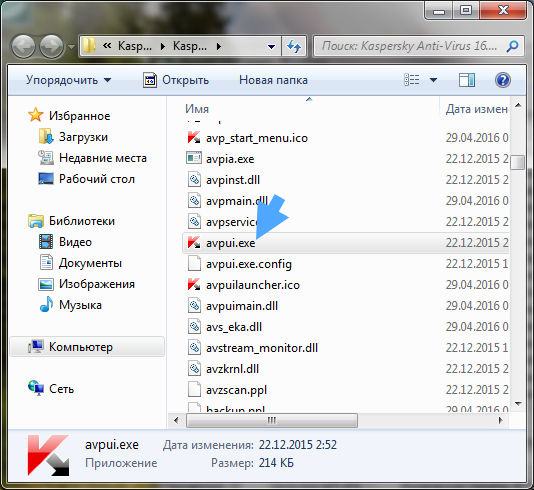Screen dimensions: 534x490
Task: Open address bar history dropdown arrow
Action: 271,46
